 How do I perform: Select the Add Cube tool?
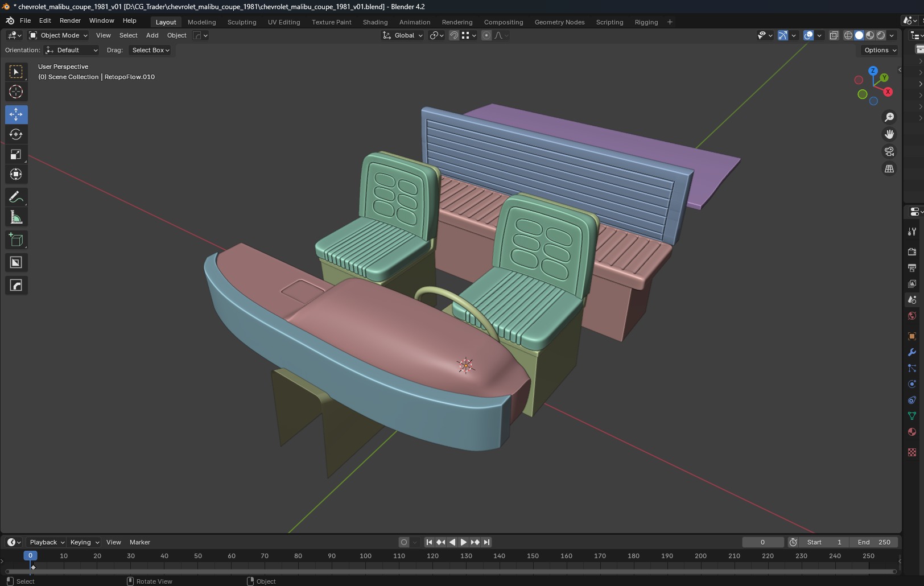point(16,240)
